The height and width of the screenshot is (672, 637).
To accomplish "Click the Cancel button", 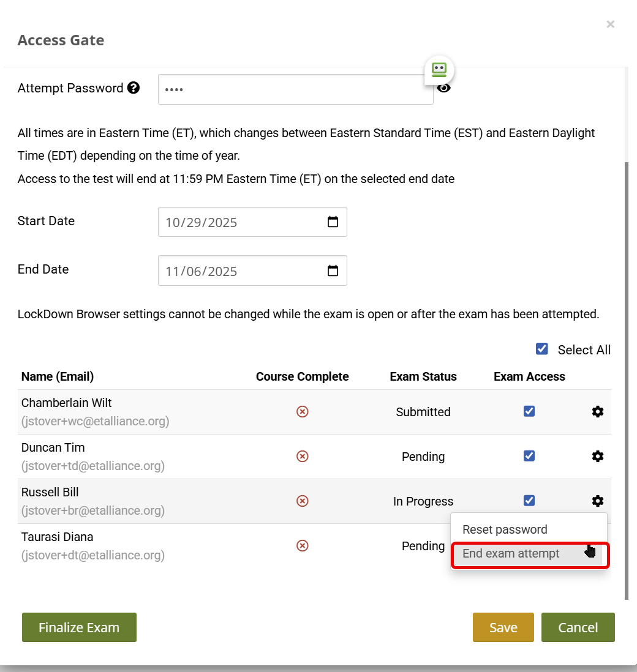I will click(578, 627).
